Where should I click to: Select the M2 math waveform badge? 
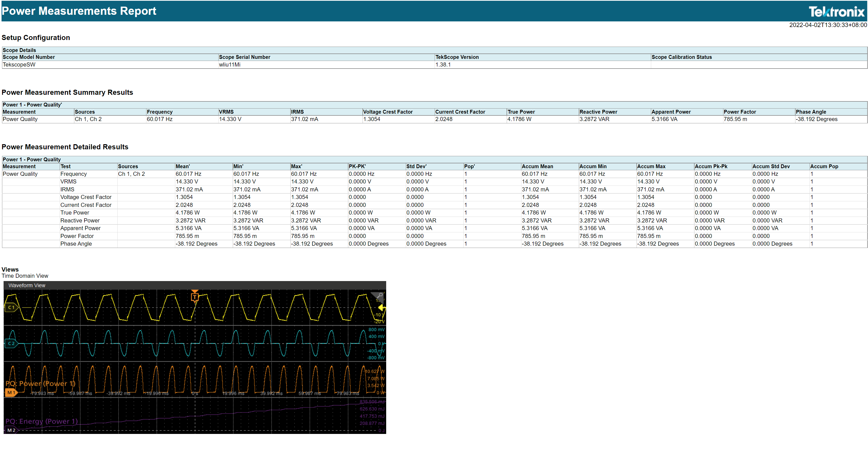pyautogui.click(x=11, y=430)
